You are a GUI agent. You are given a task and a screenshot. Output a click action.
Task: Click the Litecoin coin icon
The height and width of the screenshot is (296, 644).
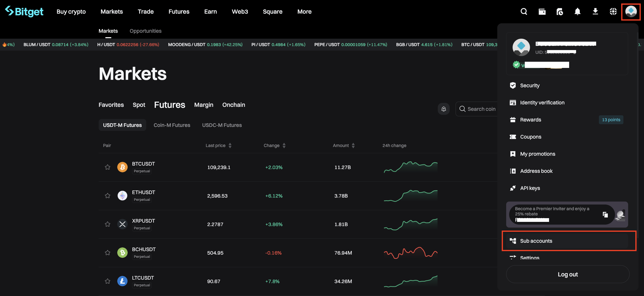click(122, 281)
